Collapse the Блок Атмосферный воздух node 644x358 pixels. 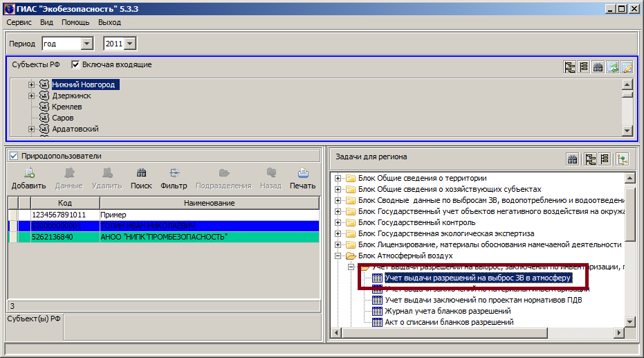pyautogui.click(x=338, y=256)
